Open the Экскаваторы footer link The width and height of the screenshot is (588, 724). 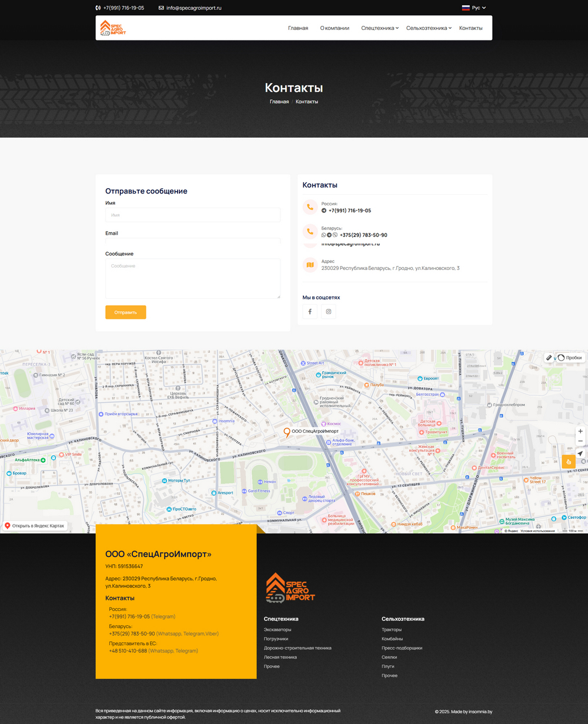(278, 630)
